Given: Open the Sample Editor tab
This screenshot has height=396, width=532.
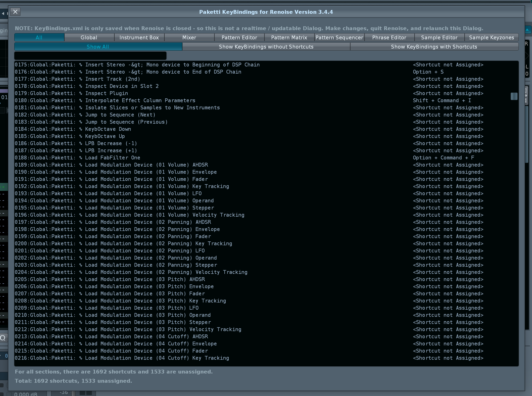Looking at the screenshot, I should [439, 38].
